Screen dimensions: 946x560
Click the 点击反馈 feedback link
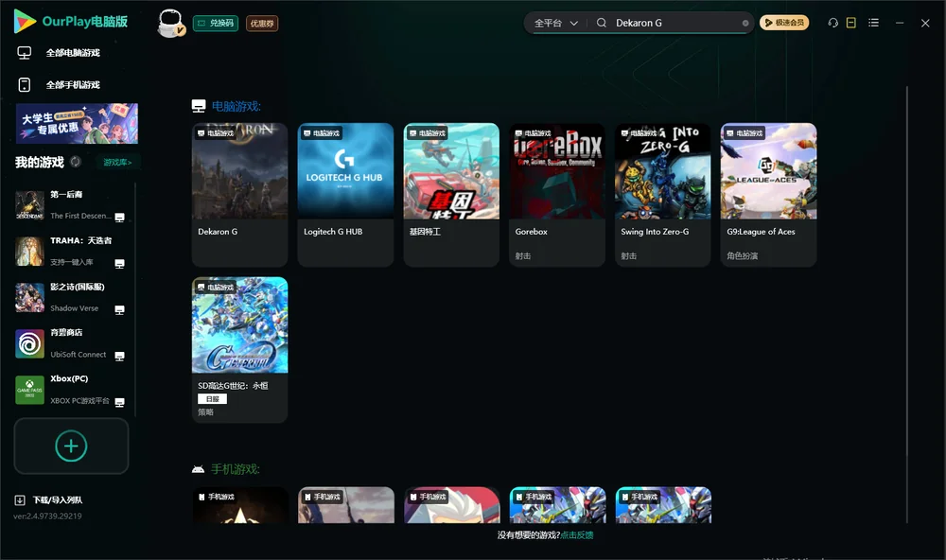point(577,534)
